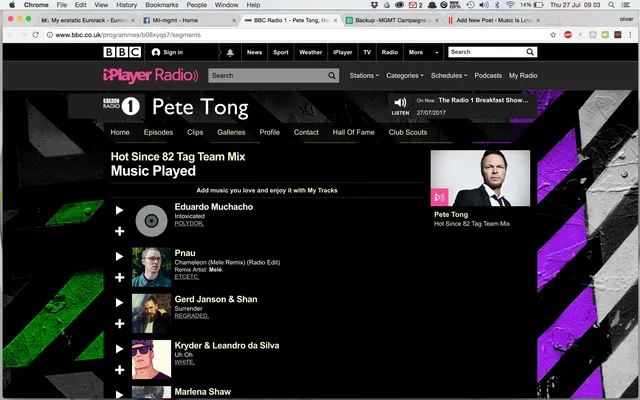Submit the BBC top search magnifier
Viewport: 640px width, 400px height.
530,52
